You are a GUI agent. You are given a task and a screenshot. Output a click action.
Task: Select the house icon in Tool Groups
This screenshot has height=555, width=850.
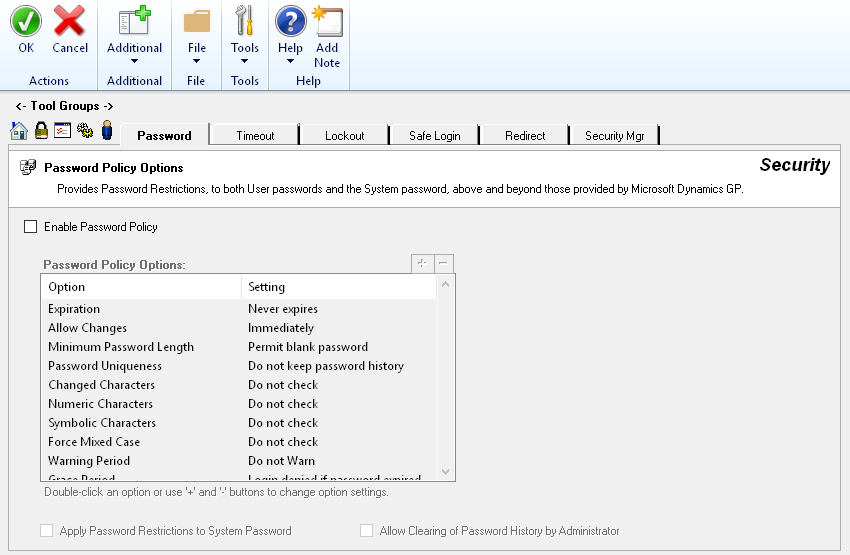19,131
